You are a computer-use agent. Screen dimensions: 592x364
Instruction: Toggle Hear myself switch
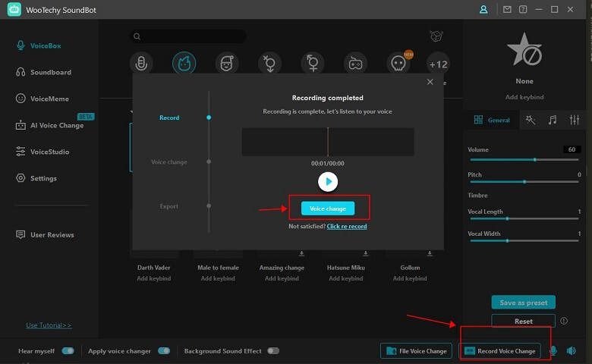pos(68,351)
